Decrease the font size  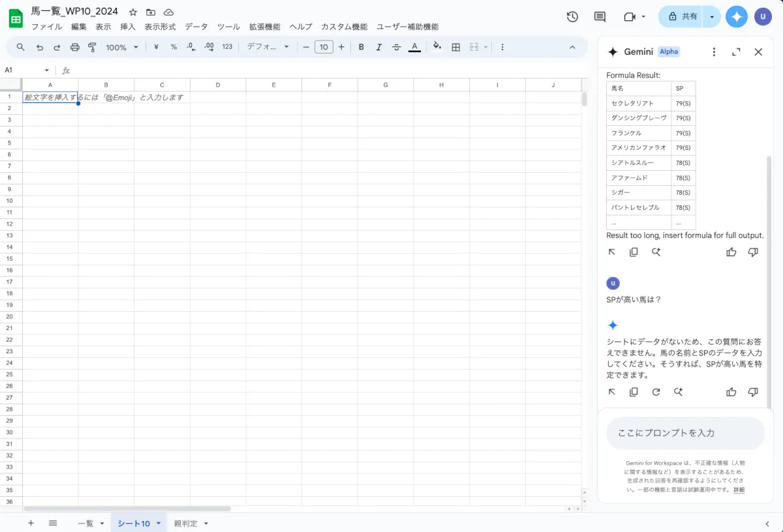coord(306,47)
